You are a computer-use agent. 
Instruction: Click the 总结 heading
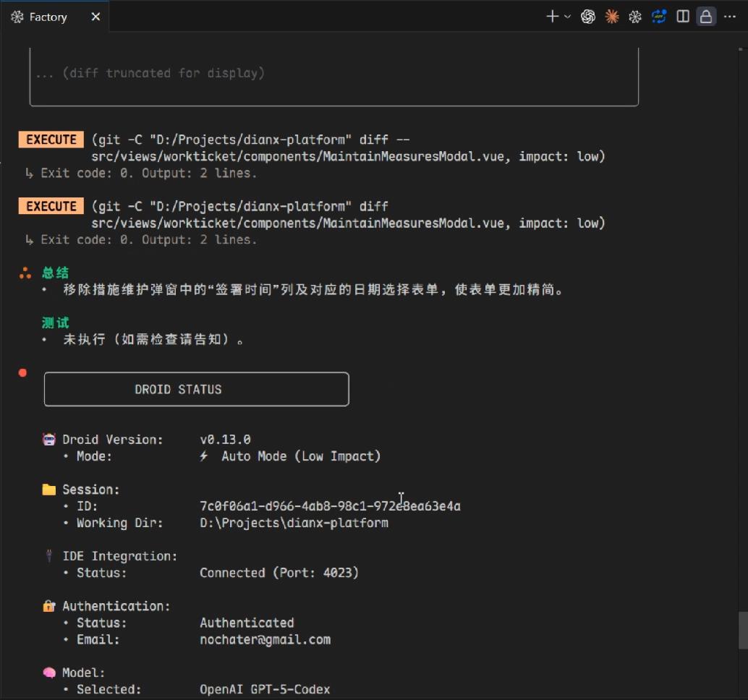click(x=55, y=273)
